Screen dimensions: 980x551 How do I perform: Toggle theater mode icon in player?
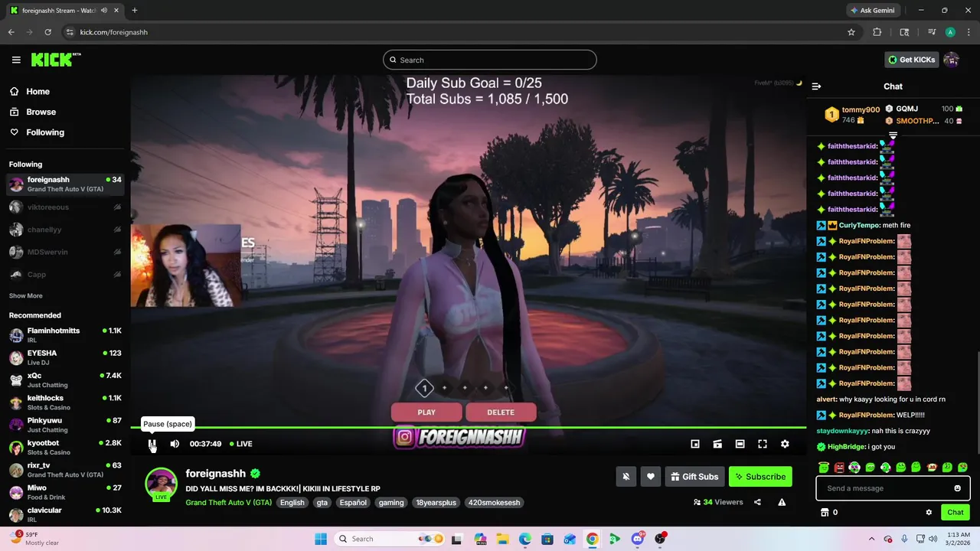click(x=740, y=444)
